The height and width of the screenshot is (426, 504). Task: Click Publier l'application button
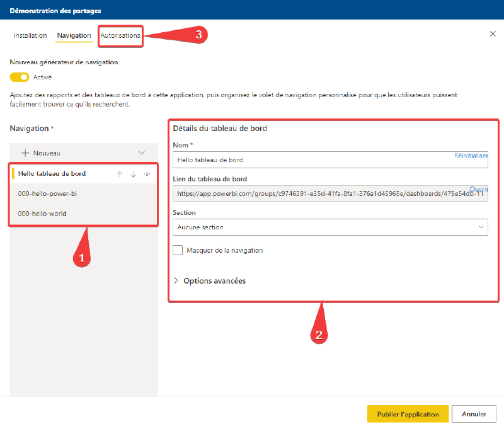pos(408,414)
